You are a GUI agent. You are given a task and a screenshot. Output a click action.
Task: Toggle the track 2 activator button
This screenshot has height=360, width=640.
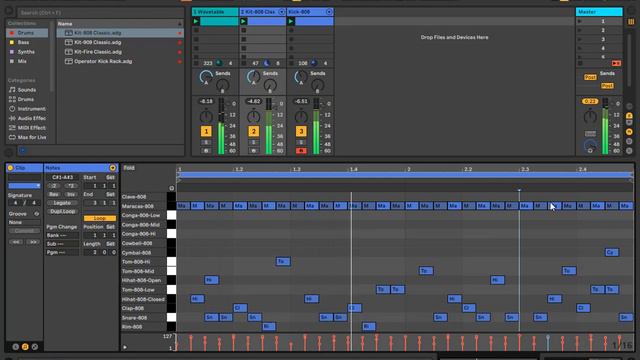pyautogui.click(x=253, y=131)
